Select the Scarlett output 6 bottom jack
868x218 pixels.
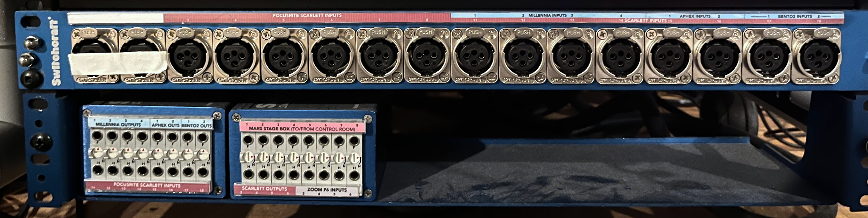click(294, 175)
